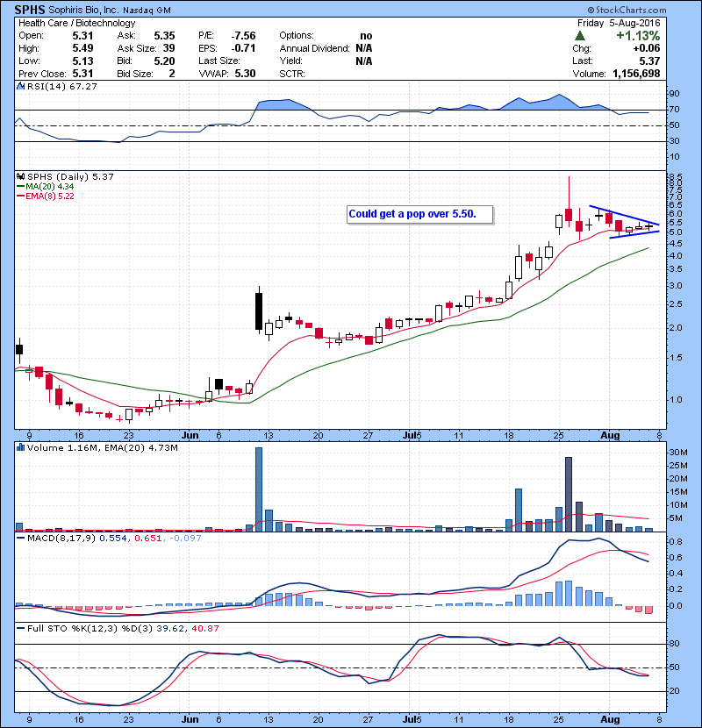Image resolution: width=702 pixels, height=728 pixels.
Task: Click the Nasdaq GM exchange label
Action: click(x=147, y=11)
